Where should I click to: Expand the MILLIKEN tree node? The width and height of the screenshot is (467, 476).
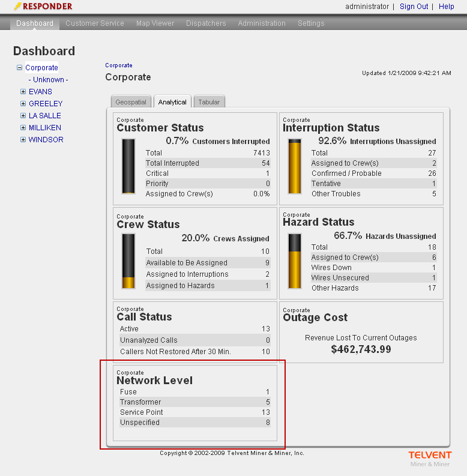point(23,128)
